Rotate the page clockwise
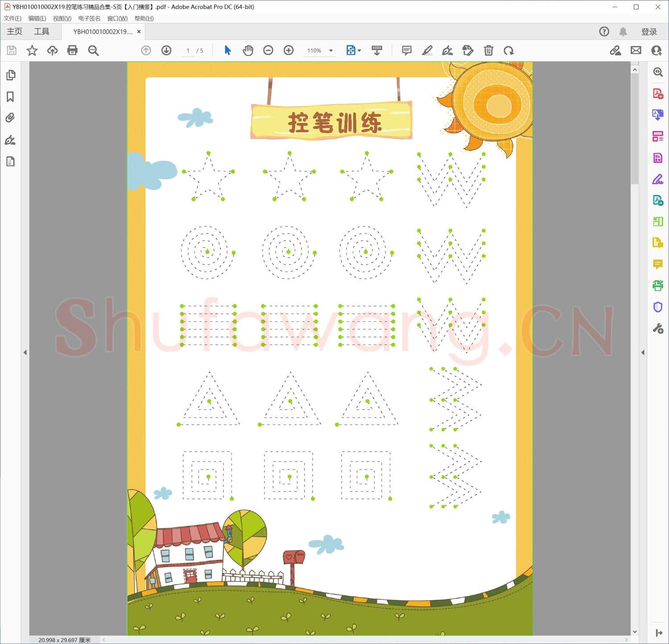 point(509,50)
